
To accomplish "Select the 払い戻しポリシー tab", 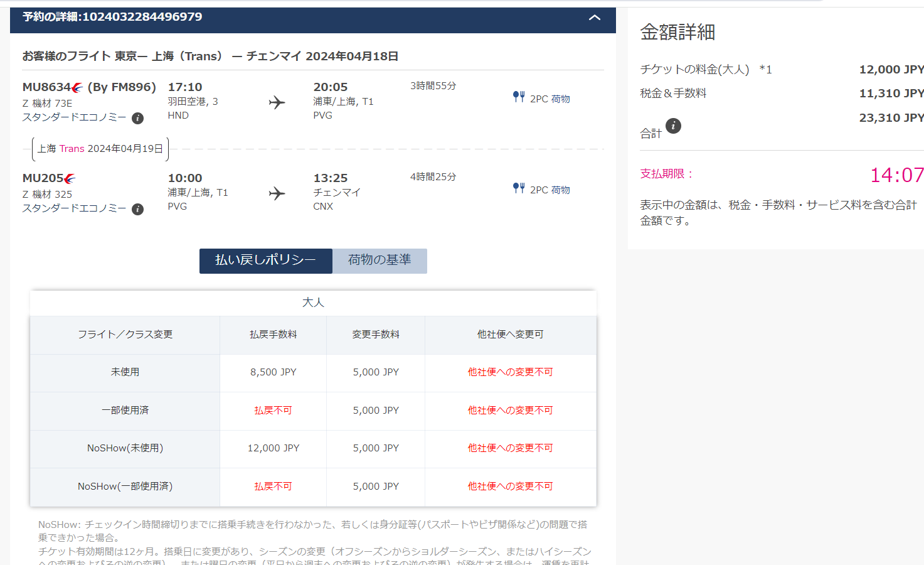I will click(265, 261).
